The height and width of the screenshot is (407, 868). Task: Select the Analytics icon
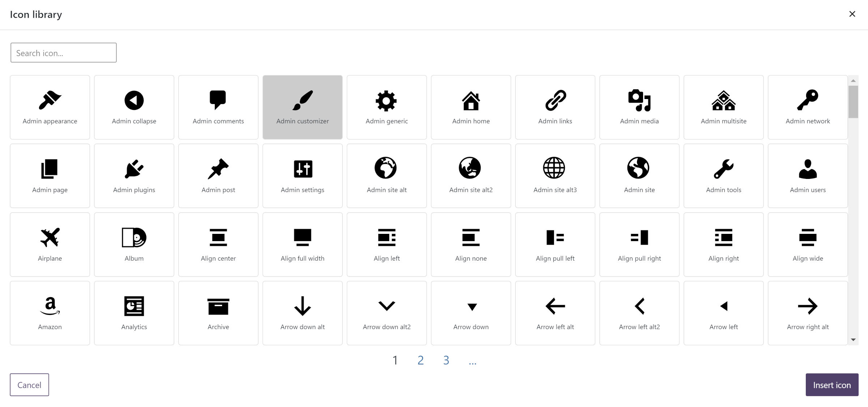[x=134, y=312]
